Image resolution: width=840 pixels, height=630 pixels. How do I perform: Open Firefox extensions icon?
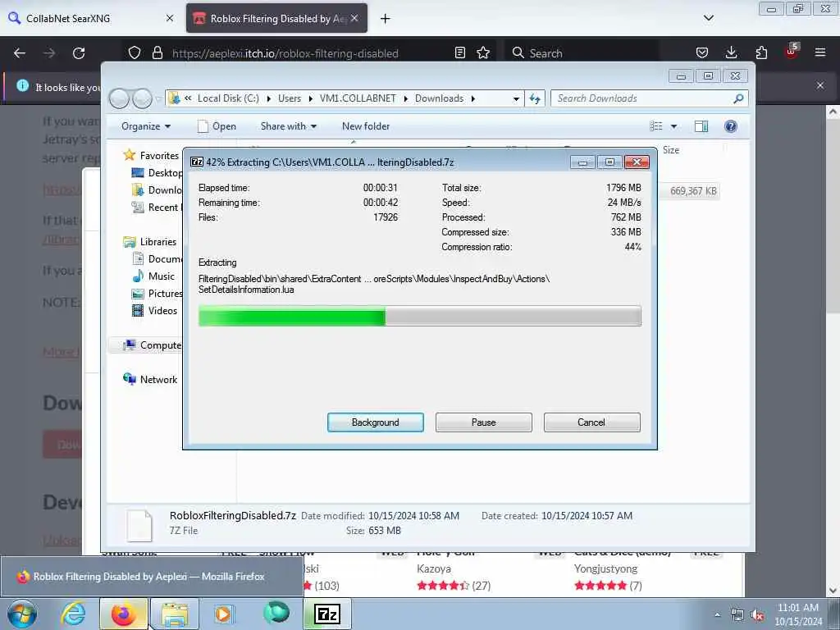(x=761, y=52)
